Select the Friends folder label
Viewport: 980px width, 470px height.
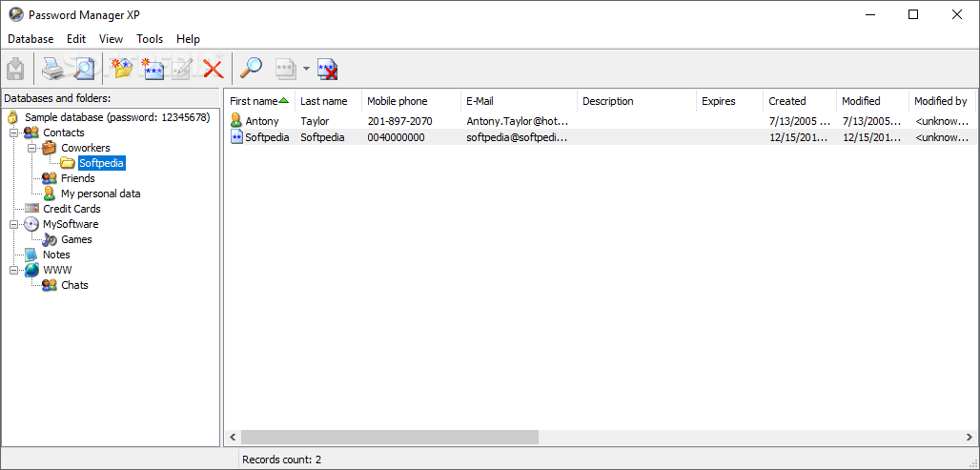pos(78,178)
